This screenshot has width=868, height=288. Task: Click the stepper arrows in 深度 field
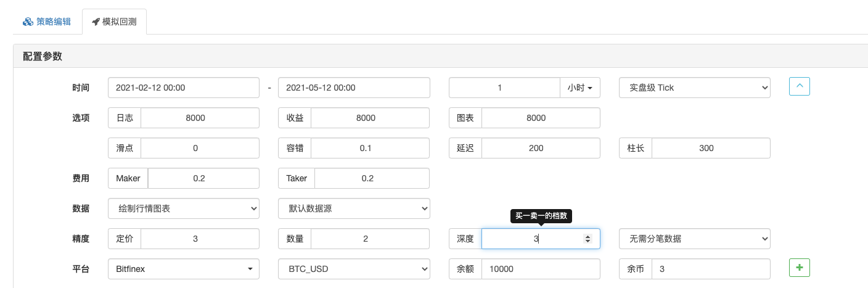click(588, 239)
